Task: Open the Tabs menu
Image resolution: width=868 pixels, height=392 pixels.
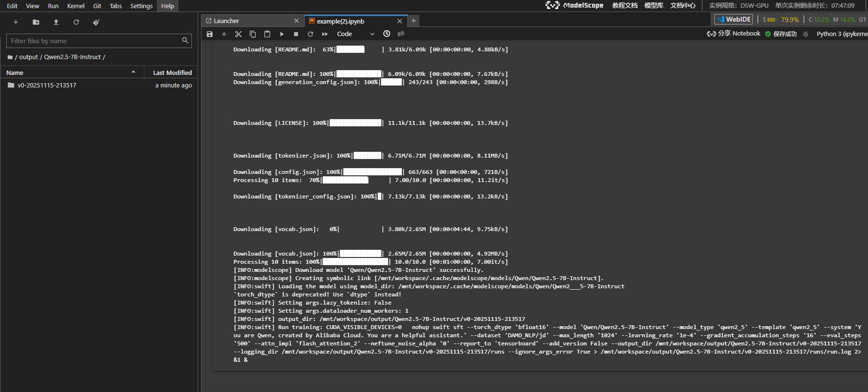Action: click(116, 6)
